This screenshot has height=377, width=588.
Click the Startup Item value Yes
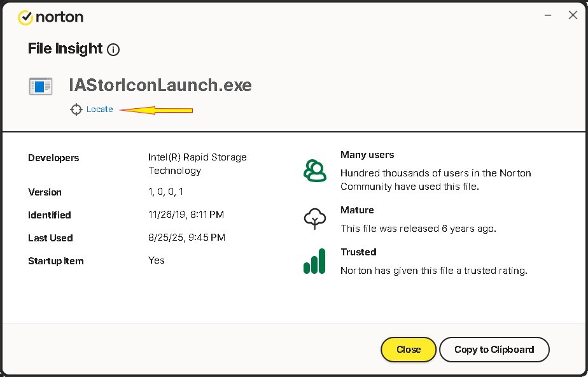click(x=157, y=260)
